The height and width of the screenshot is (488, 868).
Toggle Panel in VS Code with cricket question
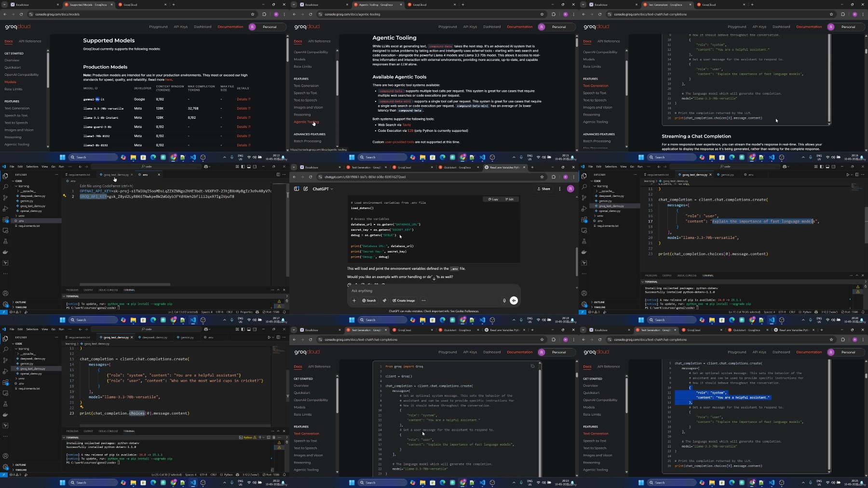pos(248,329)
